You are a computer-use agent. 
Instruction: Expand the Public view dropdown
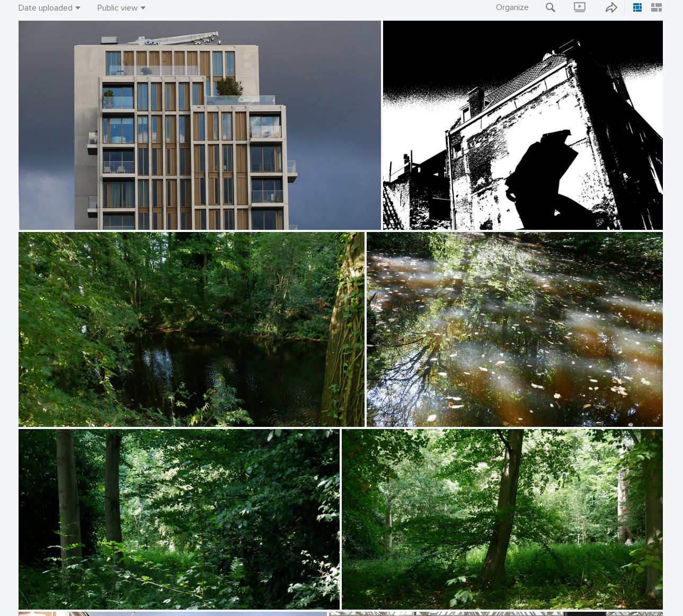(x=117, y=8)
